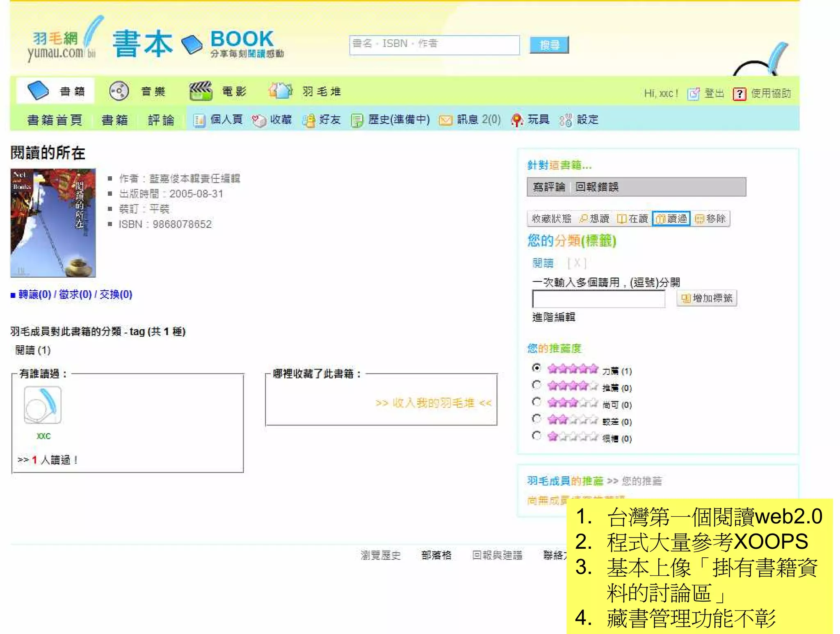
Task: Click the personal page icon
Action: (199, 120)
